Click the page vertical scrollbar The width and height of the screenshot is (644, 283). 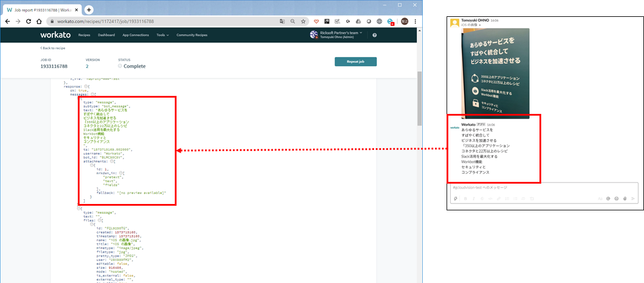419,98
